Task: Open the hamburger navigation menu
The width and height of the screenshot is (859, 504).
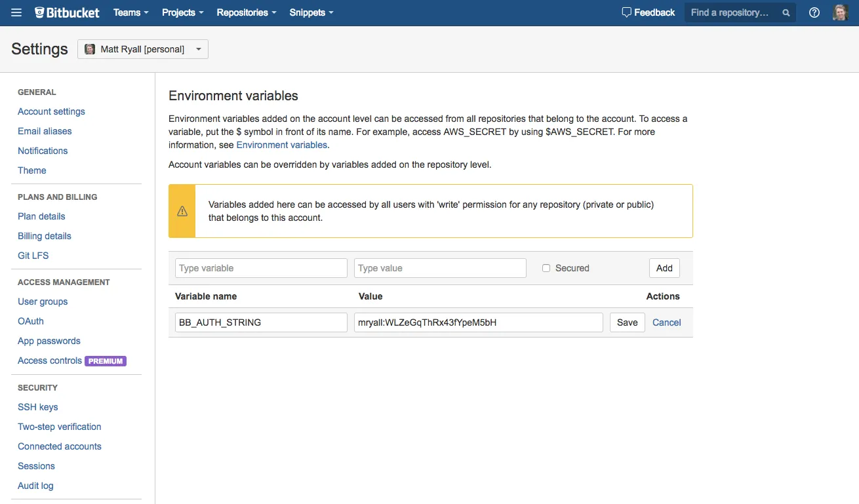Action: pyautogui.click(x=16, y=12)
